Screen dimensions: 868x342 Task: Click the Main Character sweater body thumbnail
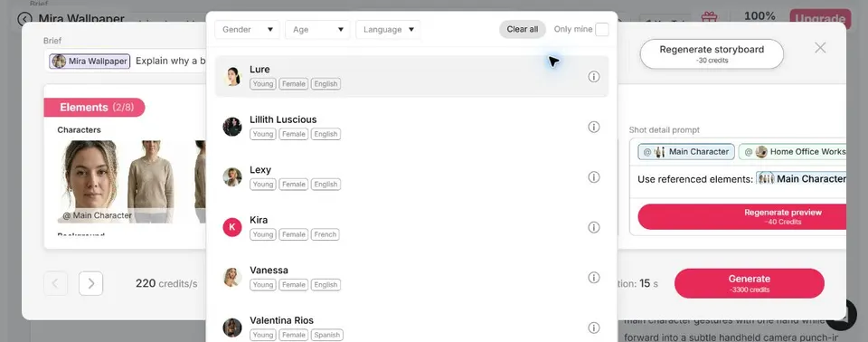pos(151,181)
